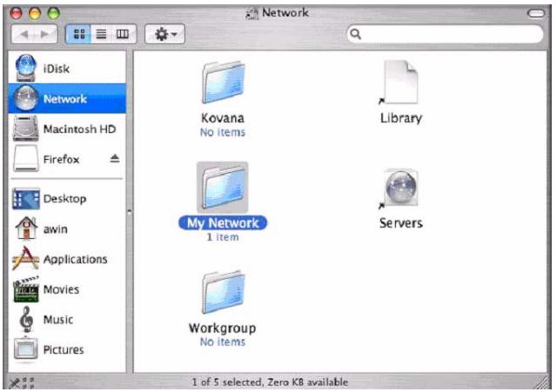Go back with the left arrow button
Viewport: 556px width, 392px height.
click(23, 35)
